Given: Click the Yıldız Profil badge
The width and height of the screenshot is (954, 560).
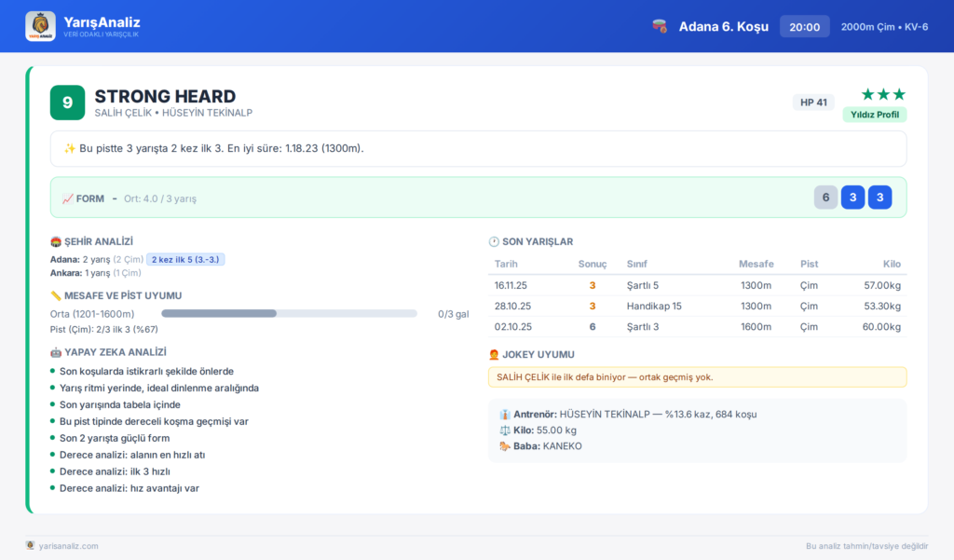Looking at the screenshot, I should (874, 115).
